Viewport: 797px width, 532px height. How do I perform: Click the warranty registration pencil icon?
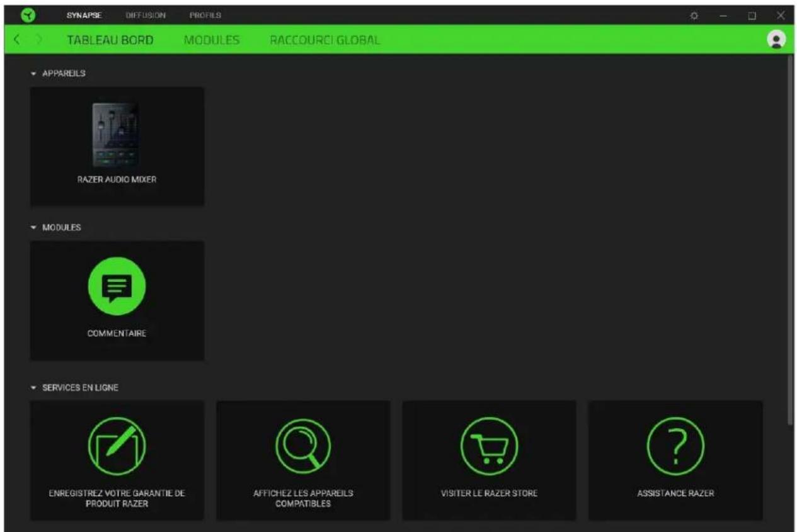coord(117,446)
